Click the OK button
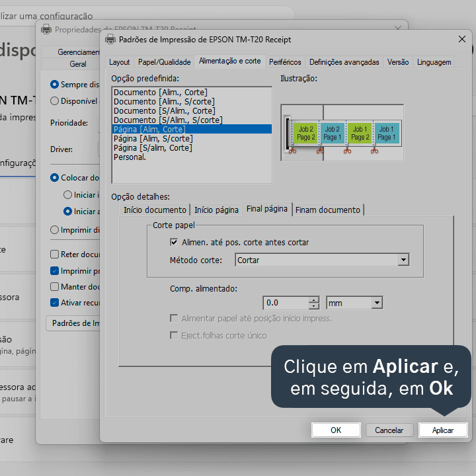 336,430
